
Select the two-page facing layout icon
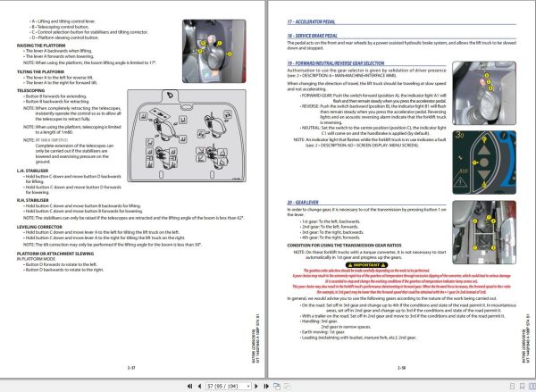tap(532, 386)
